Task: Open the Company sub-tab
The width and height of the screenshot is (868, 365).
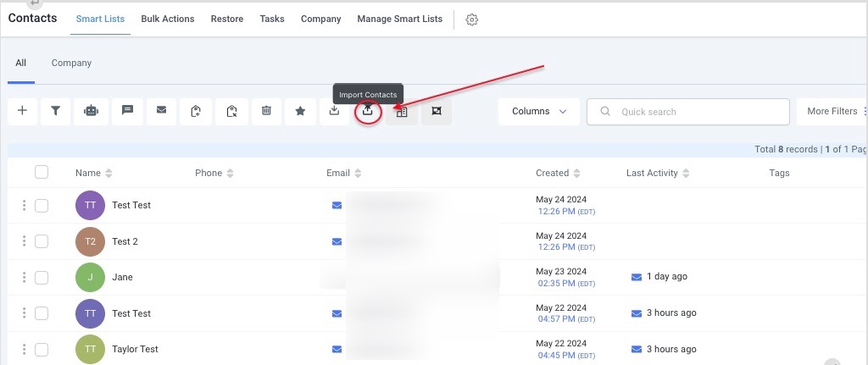Action: (x=71, y=63)
